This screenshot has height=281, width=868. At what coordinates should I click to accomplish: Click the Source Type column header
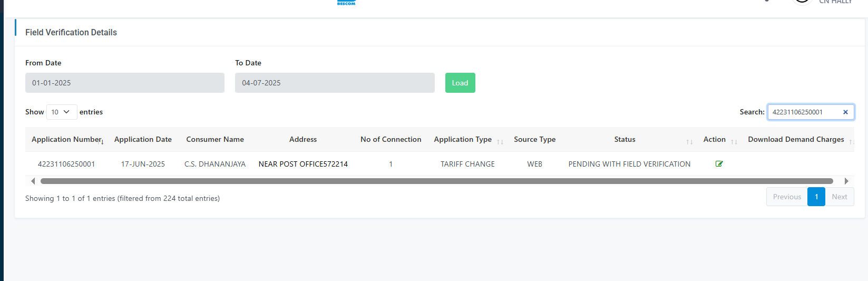(534, 140)
